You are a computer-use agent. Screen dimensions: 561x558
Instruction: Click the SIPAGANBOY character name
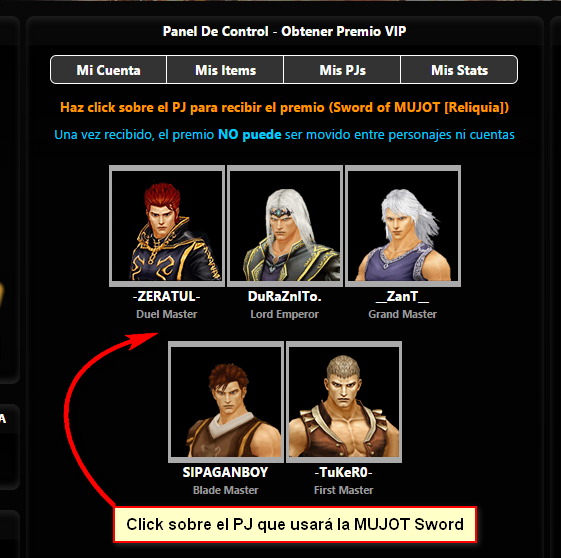click(225, 473)
